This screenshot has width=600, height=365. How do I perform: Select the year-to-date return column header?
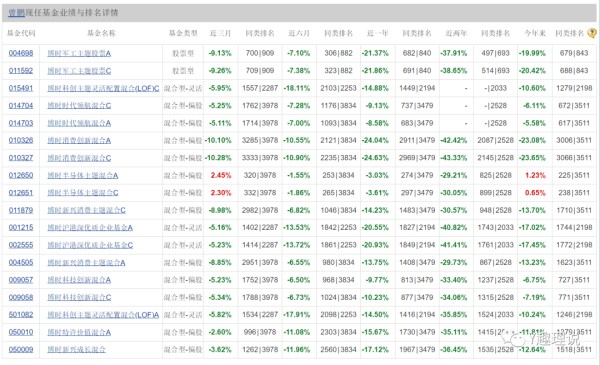pyautogui.click(x=535, y=33)
